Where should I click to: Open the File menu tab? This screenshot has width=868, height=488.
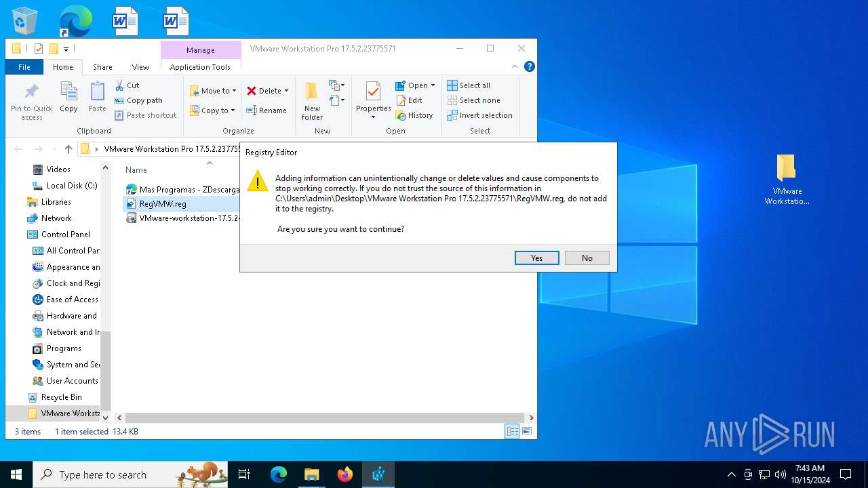point(24,67)
